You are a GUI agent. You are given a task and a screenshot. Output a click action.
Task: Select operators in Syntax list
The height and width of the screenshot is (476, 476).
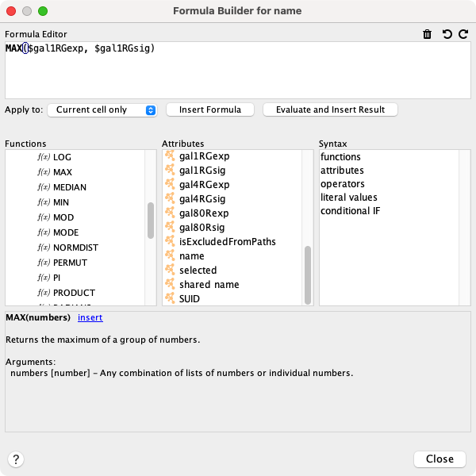(x=342, y=184)
